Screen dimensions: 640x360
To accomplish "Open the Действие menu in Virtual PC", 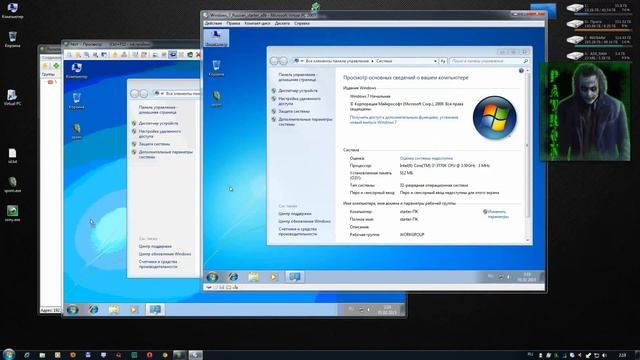I will tap(213, 23).
